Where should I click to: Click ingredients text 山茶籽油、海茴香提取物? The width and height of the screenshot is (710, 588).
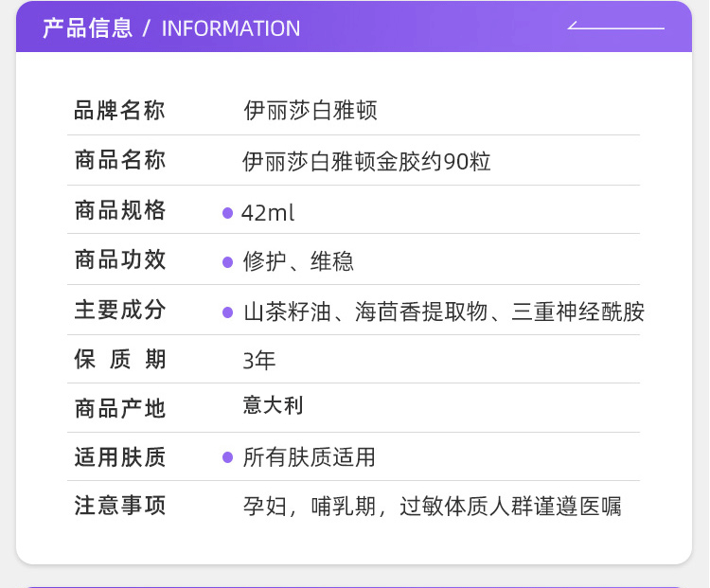coord(365,312)
